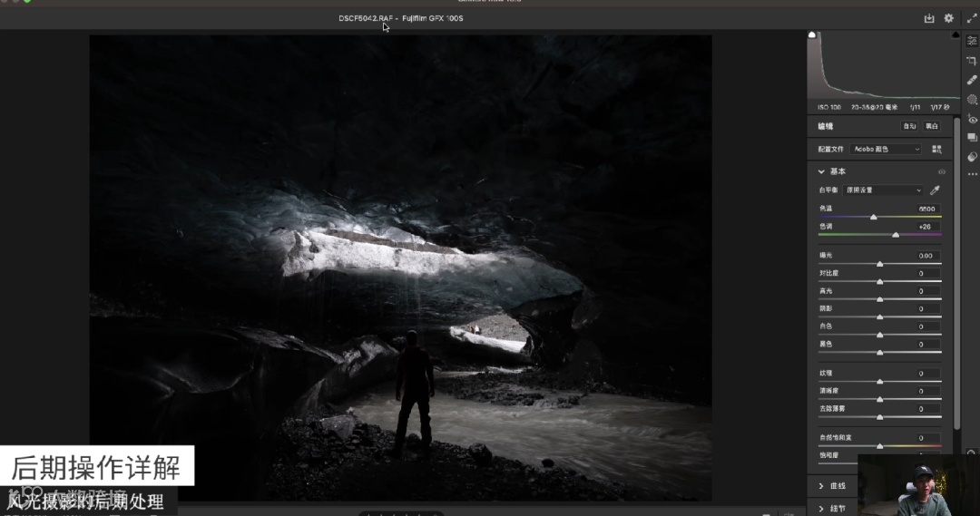980x516 pixels.
Task: Open the profile browser grid icon
Action: coord(936,150)
